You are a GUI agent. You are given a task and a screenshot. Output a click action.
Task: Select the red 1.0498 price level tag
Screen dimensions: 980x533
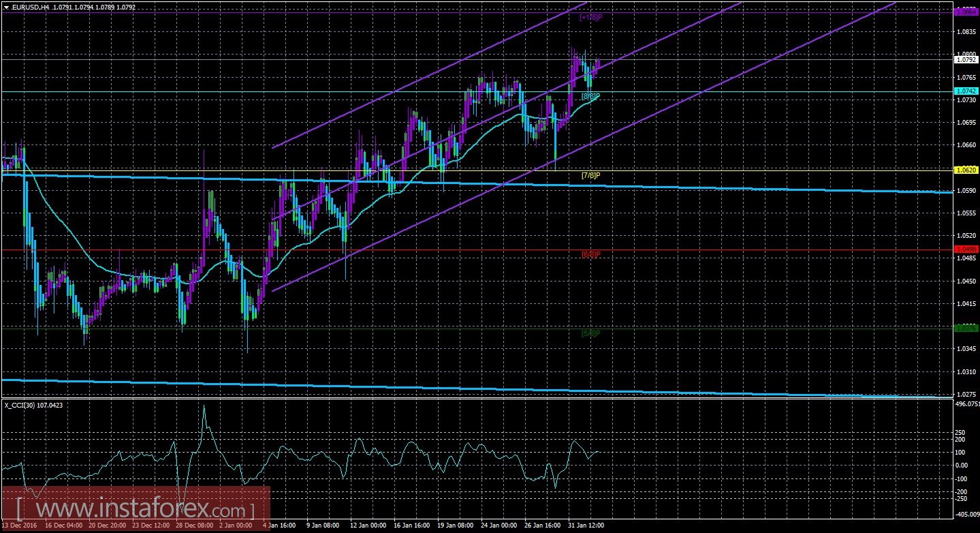(x=966, y=249)
